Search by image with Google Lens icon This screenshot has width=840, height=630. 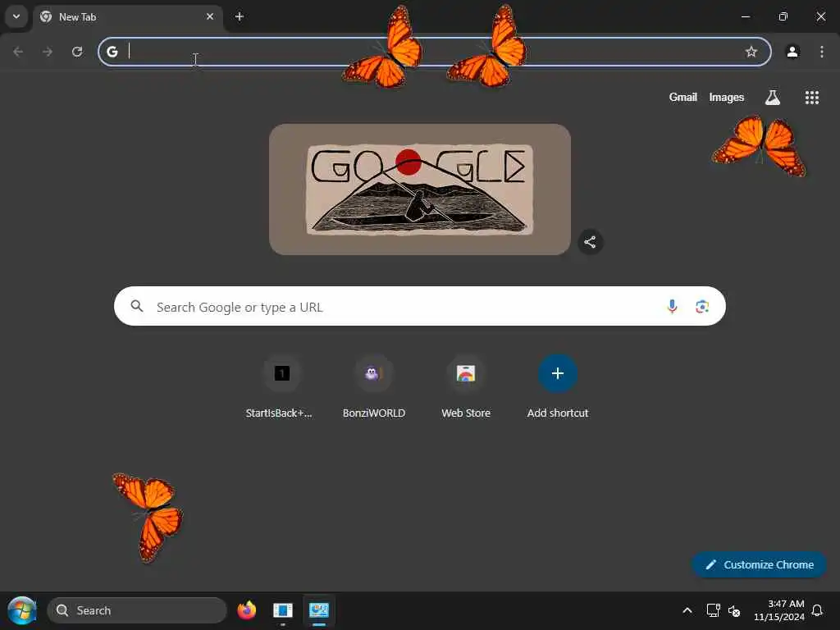702,307
